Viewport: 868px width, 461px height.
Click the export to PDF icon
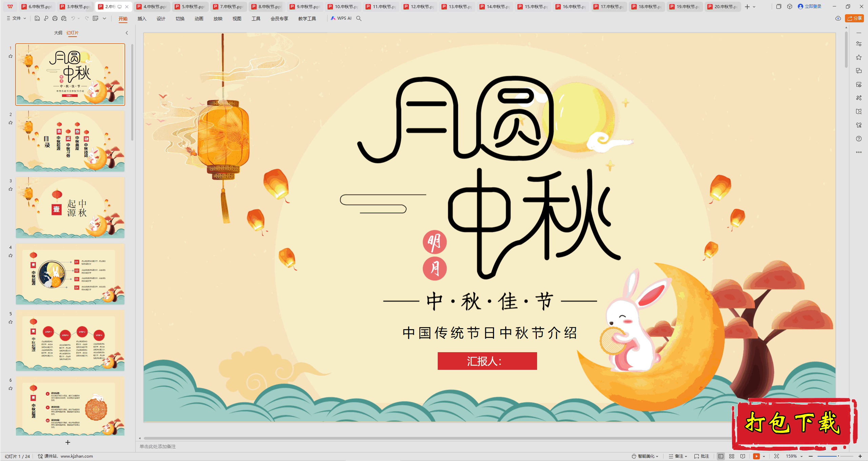pyautogui.click(x=46, y=19)
